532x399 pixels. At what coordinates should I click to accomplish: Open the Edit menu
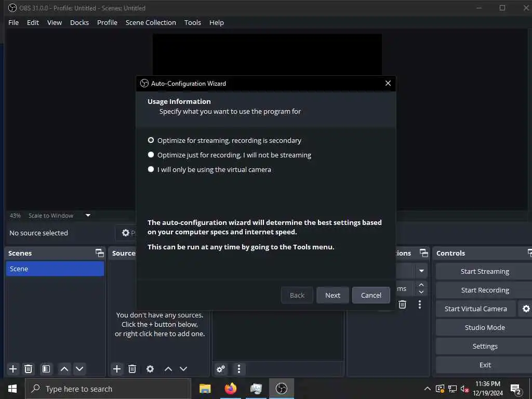33,22
